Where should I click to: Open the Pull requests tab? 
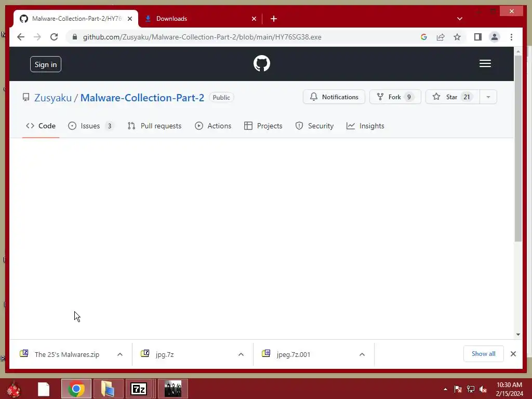pos(155,126)
